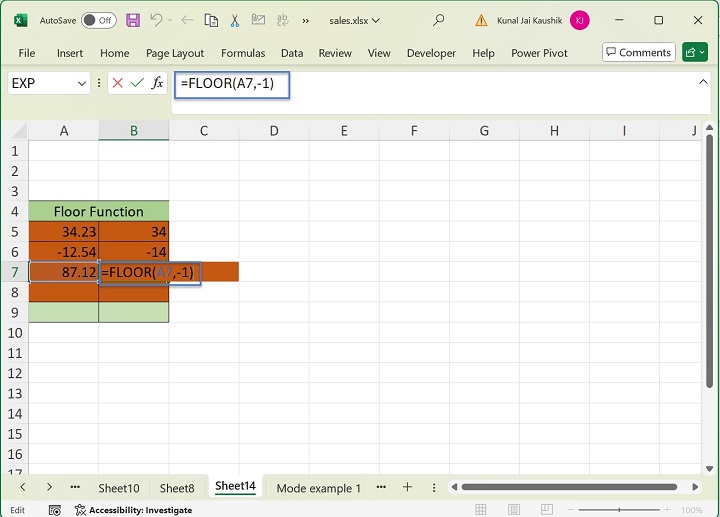
Task: Select row 10 header
Action: pos(15,333)
